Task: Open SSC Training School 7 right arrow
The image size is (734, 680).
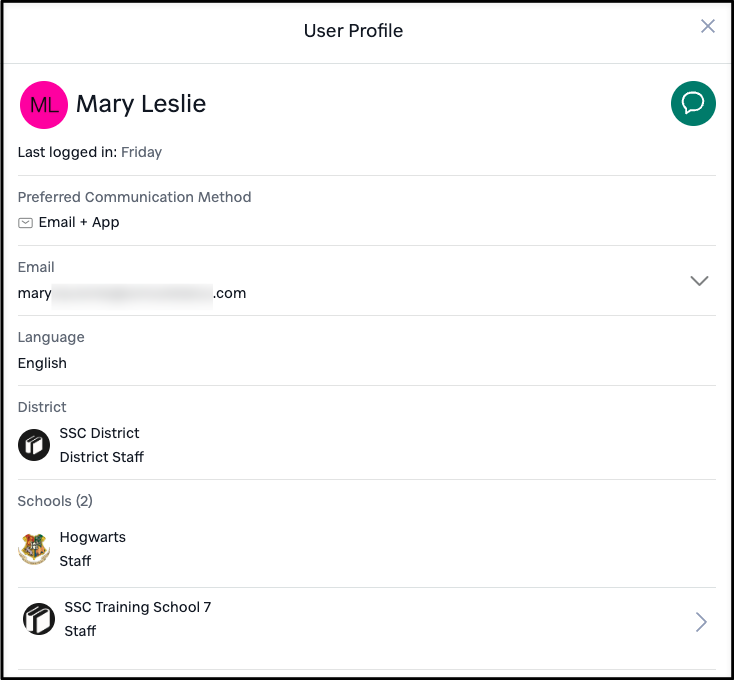Action: (701, 622)
